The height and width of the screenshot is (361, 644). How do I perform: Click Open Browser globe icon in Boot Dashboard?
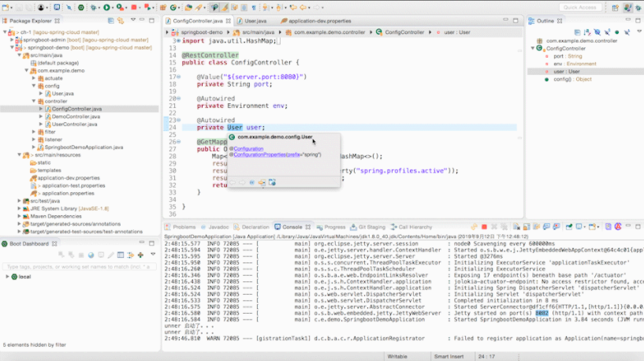pos(91,255)
